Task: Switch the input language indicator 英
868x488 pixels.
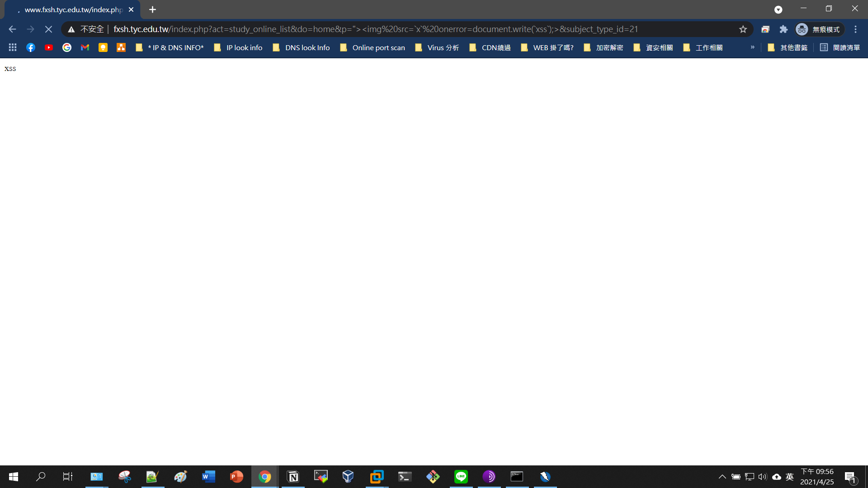Action: (x=790, y=477)
